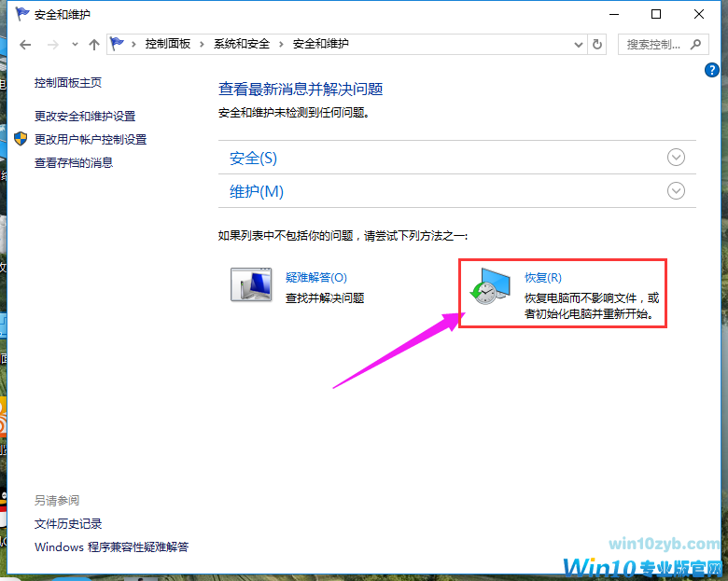Viewport: 728px width, 581px height.
Task: Click the 维护(M) section heading
Action: (x=257, y=191)
